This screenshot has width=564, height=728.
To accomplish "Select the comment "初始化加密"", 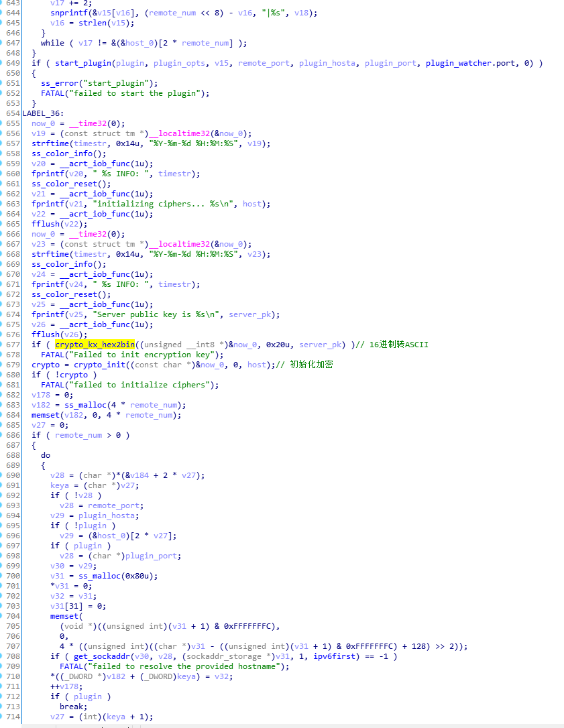I will coord(311,365).
